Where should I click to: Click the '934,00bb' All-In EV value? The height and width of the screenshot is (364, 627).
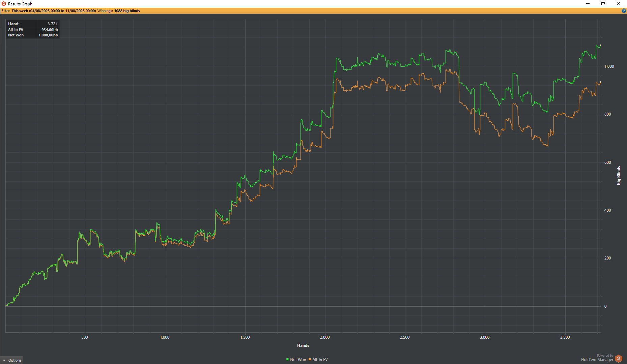coord(50,30)
